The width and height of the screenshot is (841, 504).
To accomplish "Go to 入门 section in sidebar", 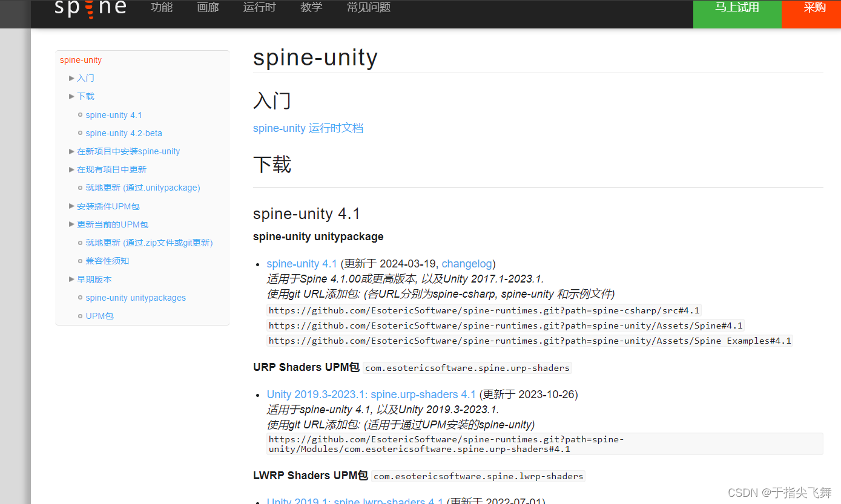I will [x=85, y=78].
